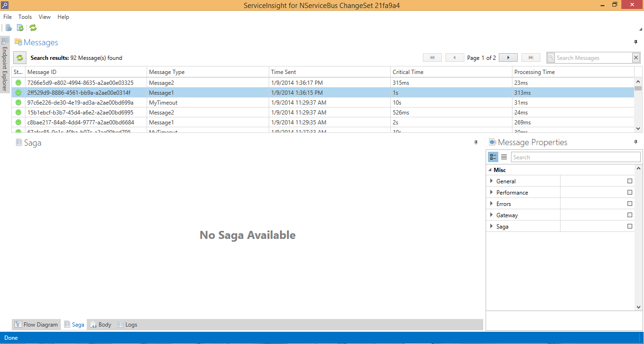Clear the Search Messages box with X

coord(636,57)
